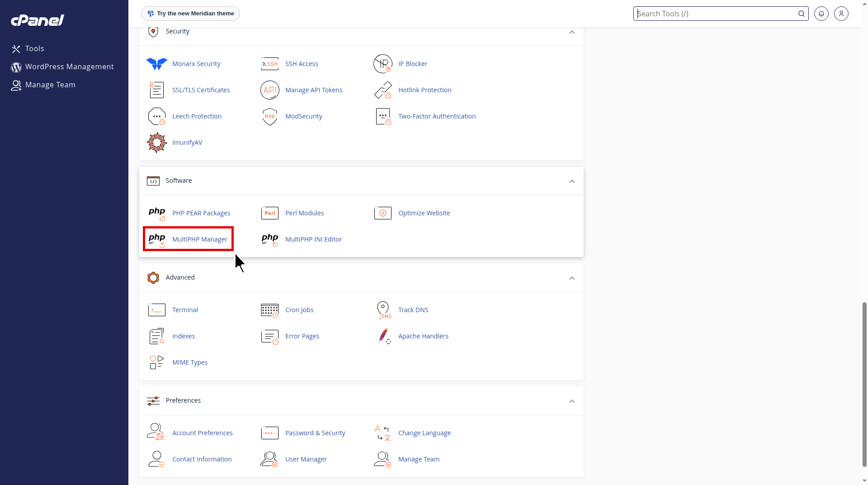Click Account Preferences icon

(156, 432)
